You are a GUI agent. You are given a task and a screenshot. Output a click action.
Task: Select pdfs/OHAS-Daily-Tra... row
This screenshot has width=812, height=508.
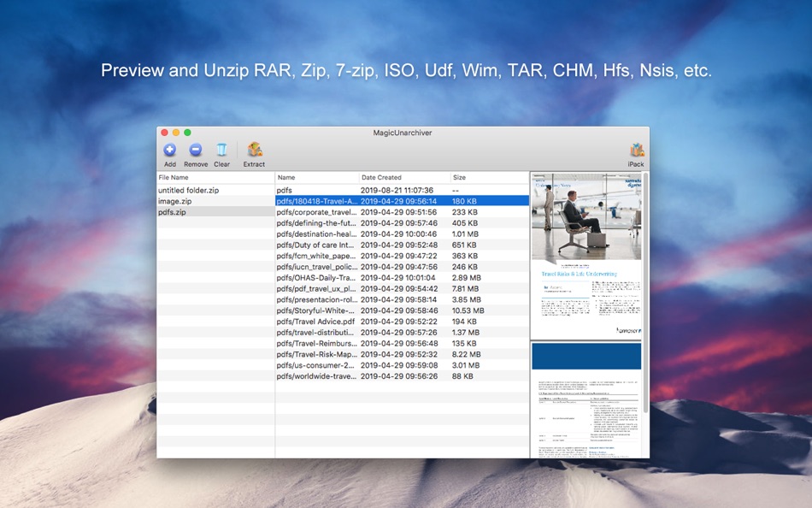pyautogui.click(x=403, y=277)
